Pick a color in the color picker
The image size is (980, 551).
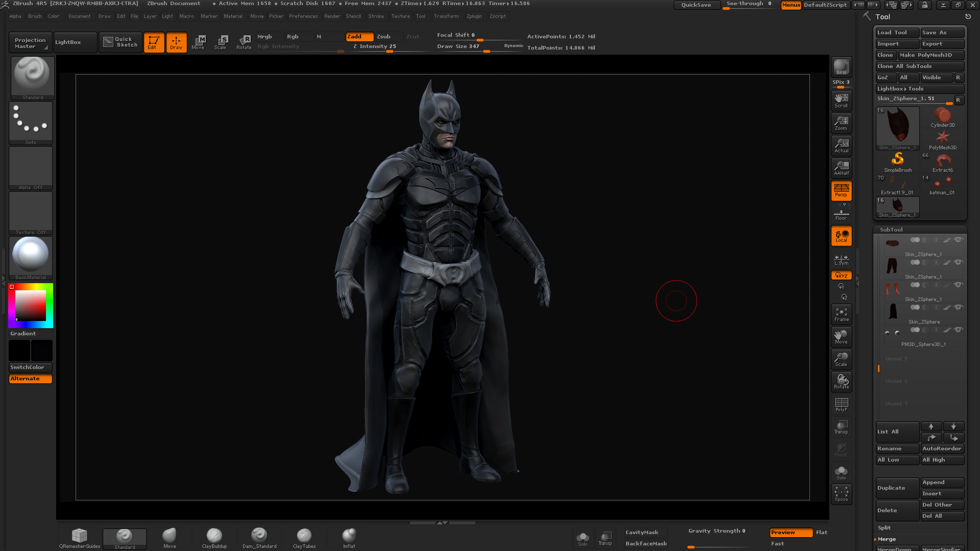point(31,306)
